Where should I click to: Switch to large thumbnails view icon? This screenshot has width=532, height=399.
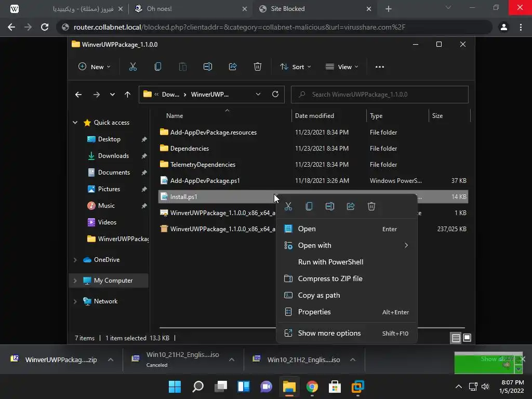pos(467,338)
